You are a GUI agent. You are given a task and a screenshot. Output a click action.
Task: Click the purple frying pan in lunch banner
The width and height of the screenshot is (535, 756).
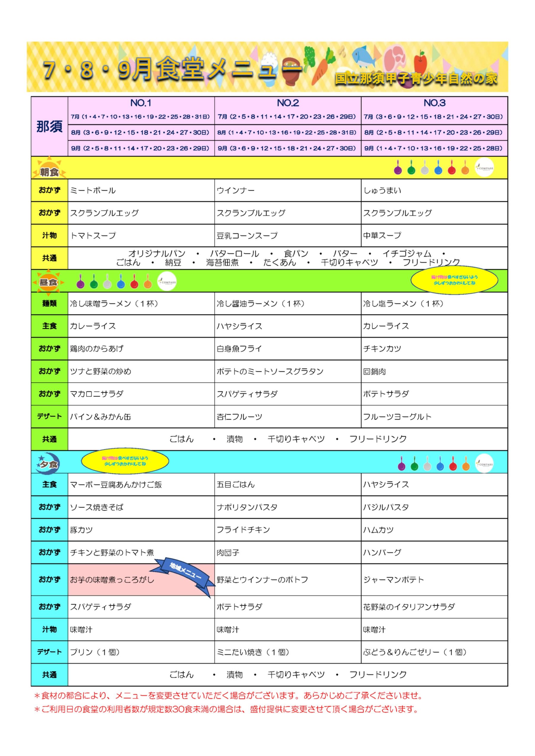click(80, 281)
